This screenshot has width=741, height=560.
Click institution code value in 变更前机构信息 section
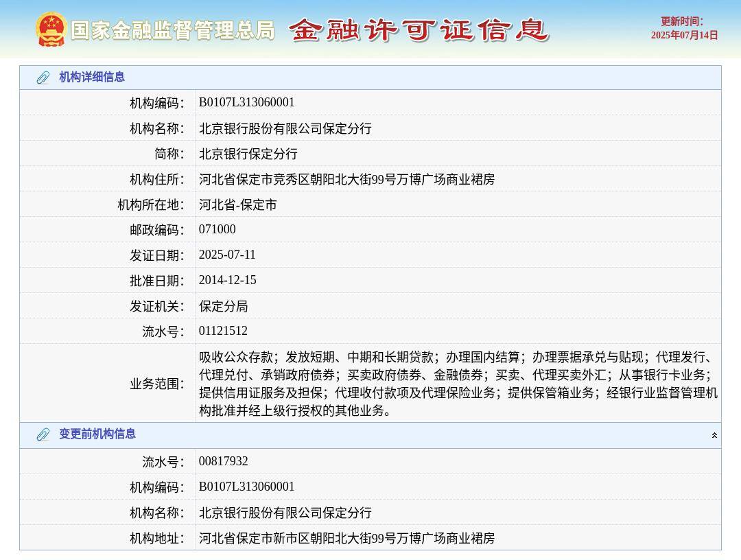click(247, 487)
